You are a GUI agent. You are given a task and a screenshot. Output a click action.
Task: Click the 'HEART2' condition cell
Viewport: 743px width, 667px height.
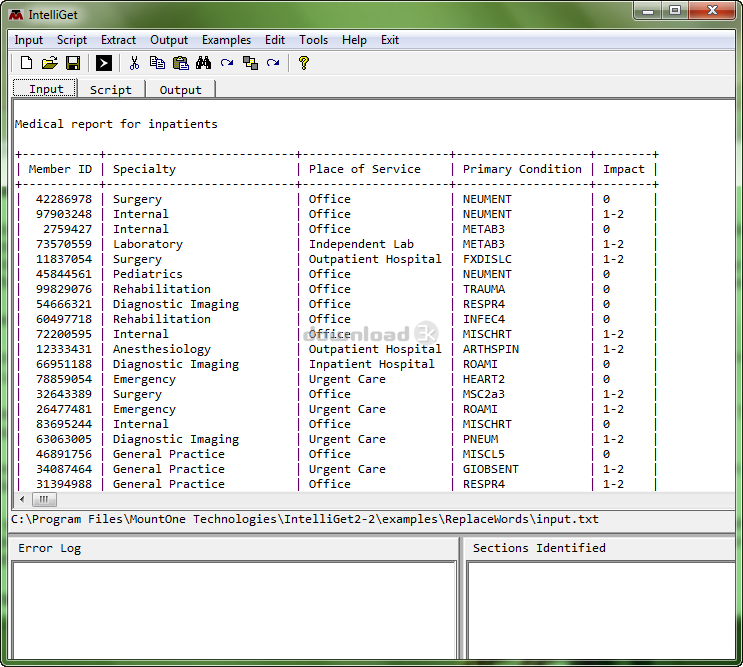tap(484, 379)
